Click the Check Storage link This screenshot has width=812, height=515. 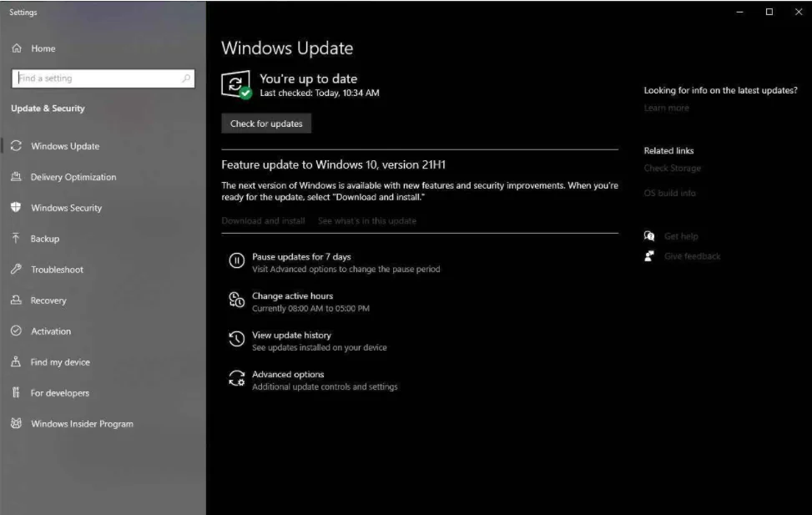click(672, 168)
